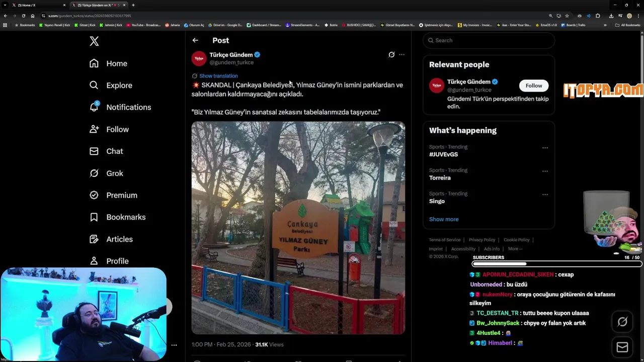
Task: Open the Torreira trending topic
Action: point(440,178)
